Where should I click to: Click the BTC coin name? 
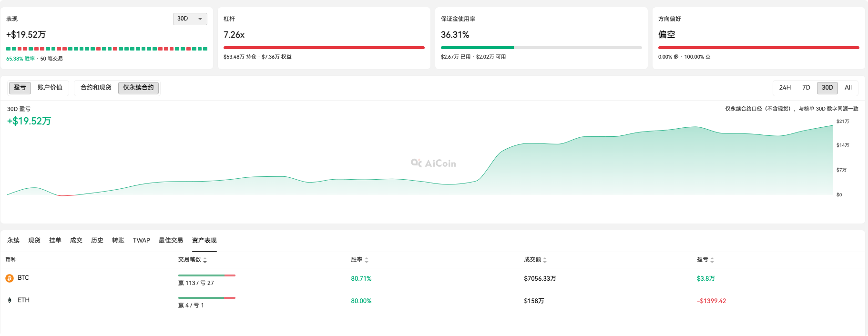pos(23,278)
